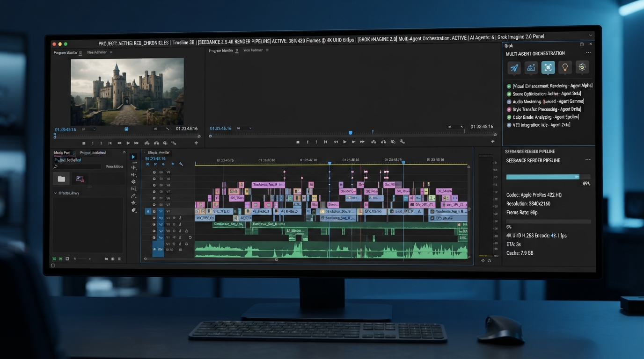Click the lightbulb icon in the Grok panel
644x359 pixels.
pyautogui.click(x=565, y=67)
